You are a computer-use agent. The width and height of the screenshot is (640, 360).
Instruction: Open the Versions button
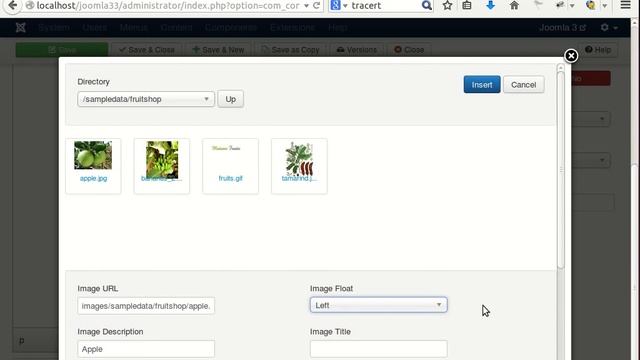click(x=356, y=50)
